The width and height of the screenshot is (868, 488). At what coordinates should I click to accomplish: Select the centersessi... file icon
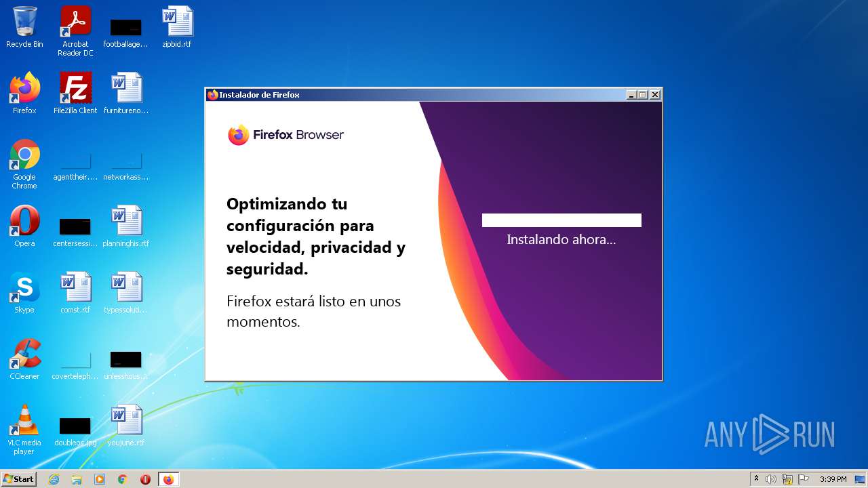pyautogui.click(x=75, y=232)
